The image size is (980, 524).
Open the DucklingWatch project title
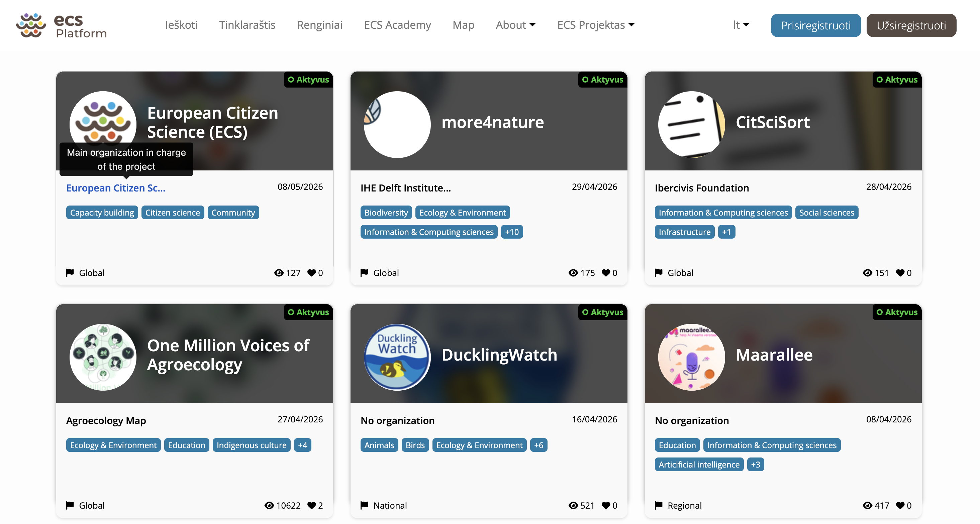[499, 355]
